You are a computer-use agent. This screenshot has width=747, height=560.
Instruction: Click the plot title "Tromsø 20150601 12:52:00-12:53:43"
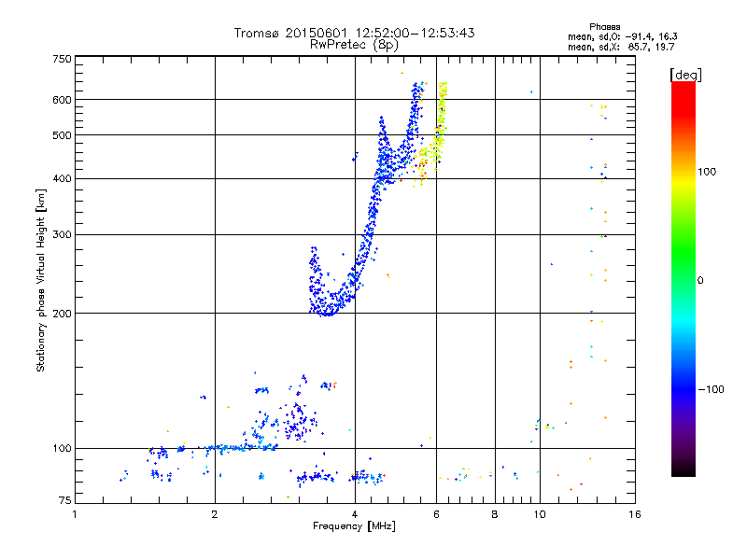point(354,33)
